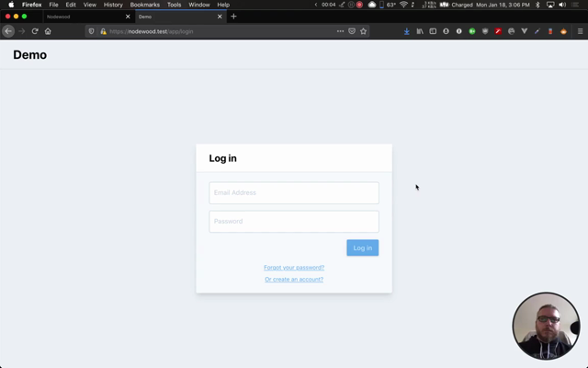This screenshot has width=588, height=368.
Task: Click the back navigation arrow
Action: (8, 31)
